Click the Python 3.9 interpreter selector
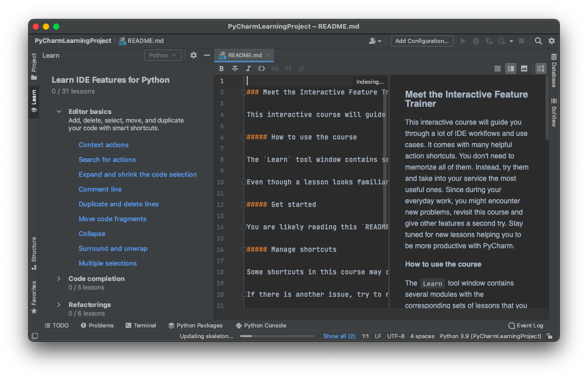The image size is (588, 379). (490, 336)
